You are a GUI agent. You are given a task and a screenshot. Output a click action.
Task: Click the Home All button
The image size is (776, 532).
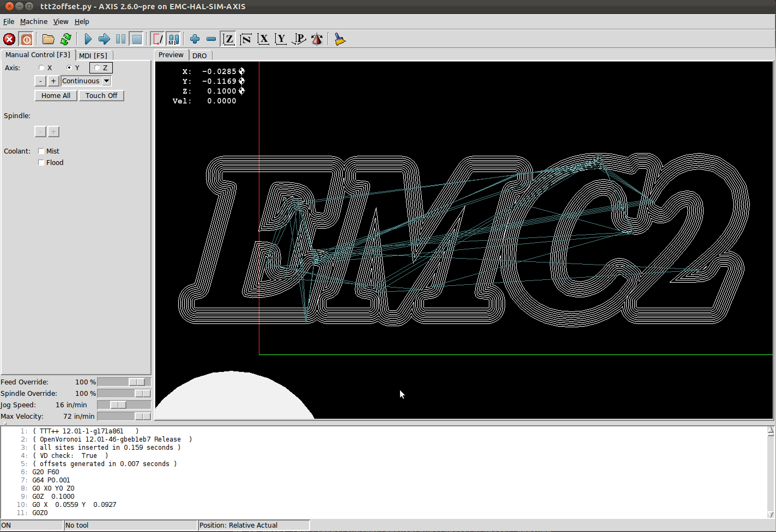(56, 95)
